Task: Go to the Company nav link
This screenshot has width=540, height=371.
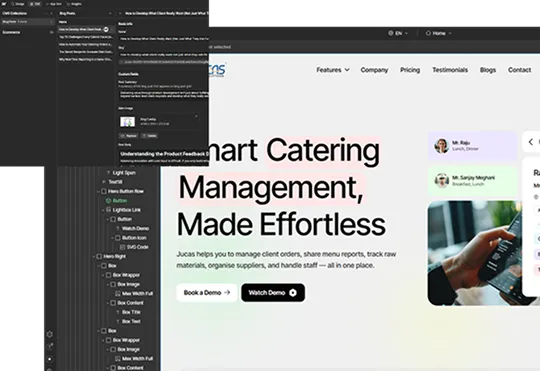Action: click(374, 70)
